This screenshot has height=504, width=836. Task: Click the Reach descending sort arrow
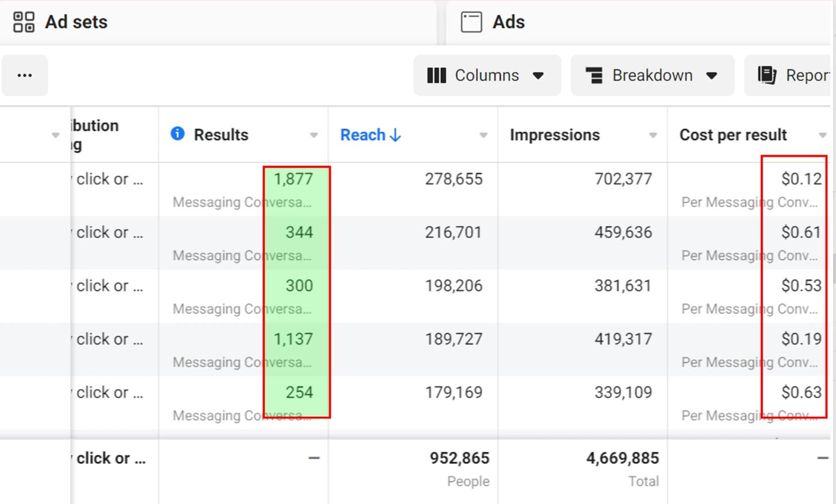(x=395, y=135)
